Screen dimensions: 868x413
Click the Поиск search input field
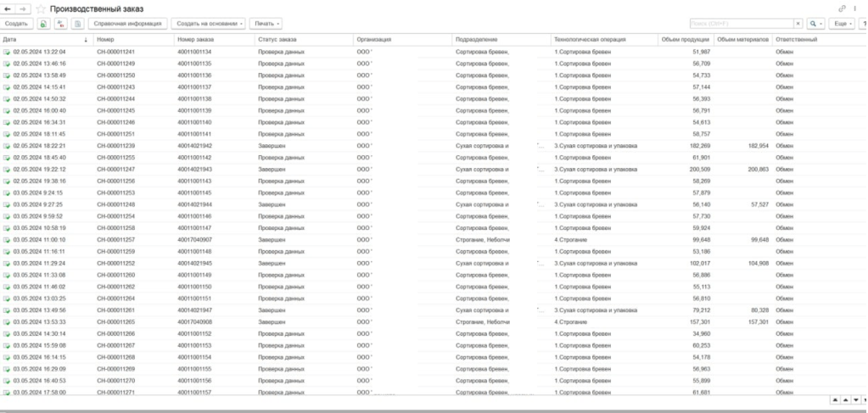point(742,24)
